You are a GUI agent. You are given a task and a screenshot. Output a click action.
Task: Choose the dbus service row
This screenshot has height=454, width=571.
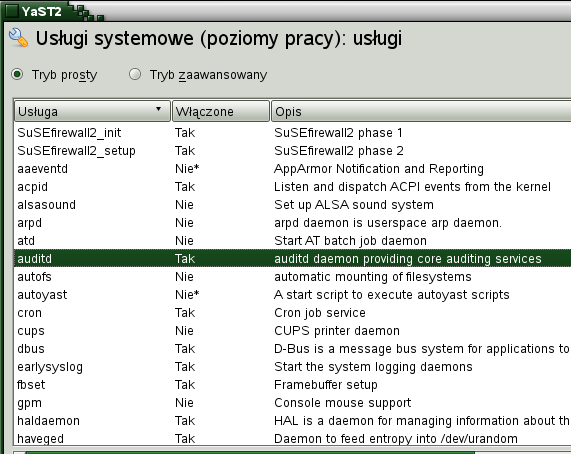tap(292, 349)
